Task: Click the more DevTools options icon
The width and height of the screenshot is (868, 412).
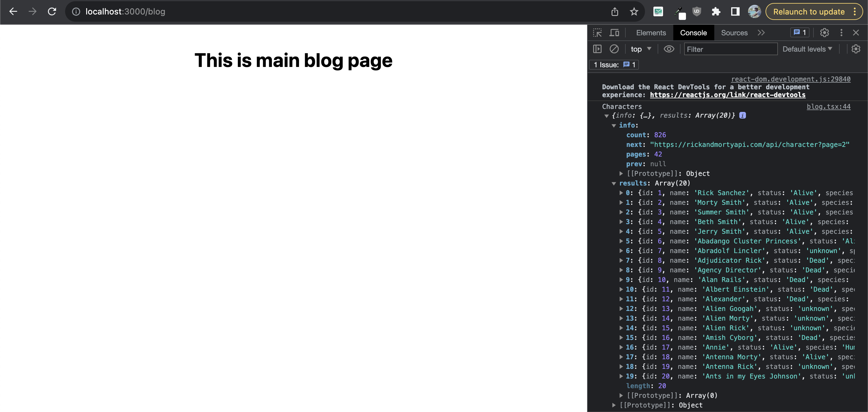Action: click(x=841, y=33)
